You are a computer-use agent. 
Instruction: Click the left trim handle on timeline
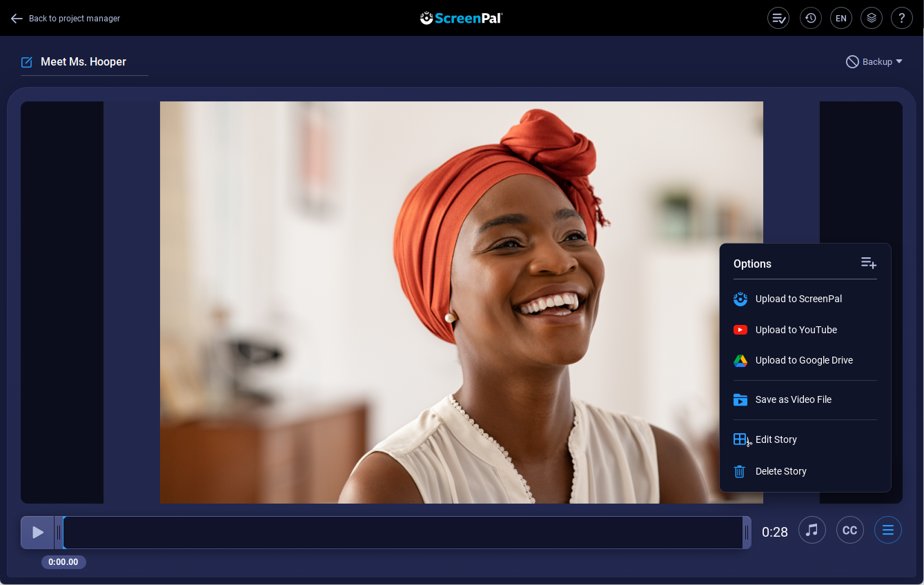tap(59, 533)
